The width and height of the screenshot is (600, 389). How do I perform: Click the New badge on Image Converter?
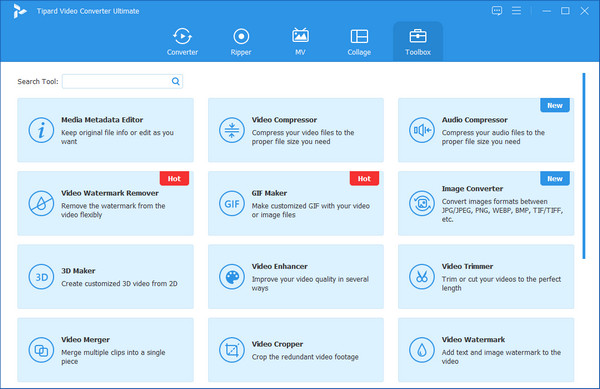[555, 178]
